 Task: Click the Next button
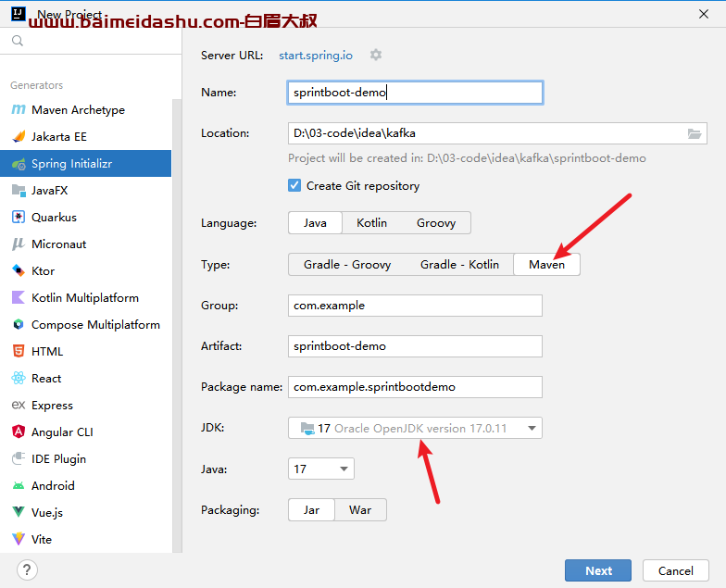(598, 570)
